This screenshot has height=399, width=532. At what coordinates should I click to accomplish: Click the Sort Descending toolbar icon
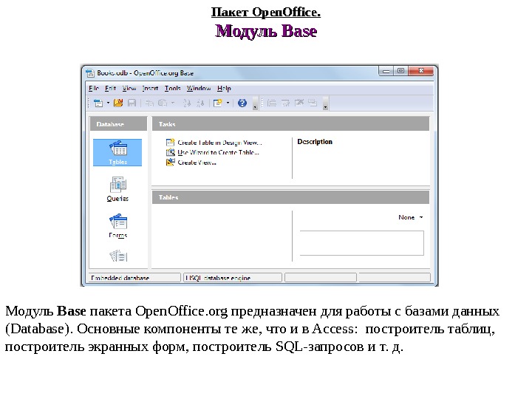(x=200, y=103)
